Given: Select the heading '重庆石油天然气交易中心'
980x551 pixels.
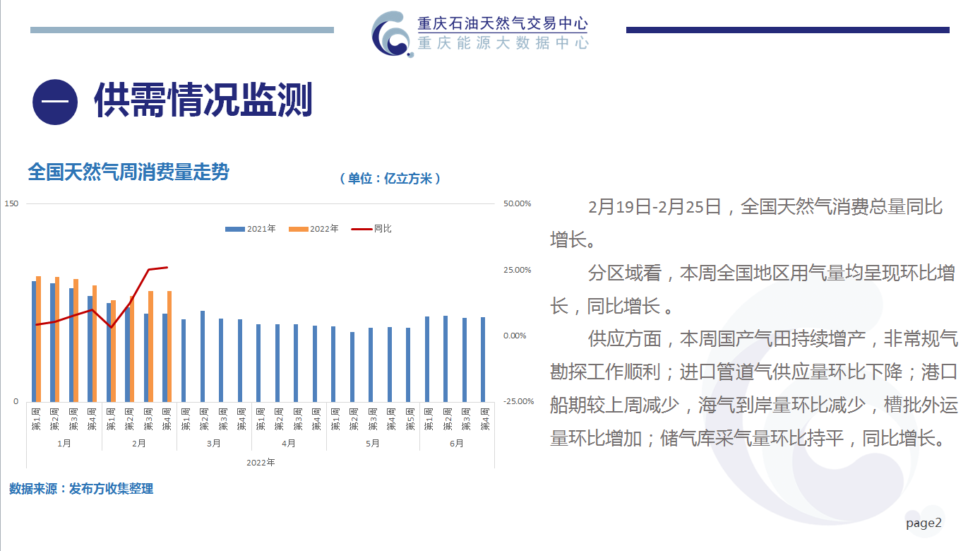Looking at the screenshot, I should click(x=502, y=24).
